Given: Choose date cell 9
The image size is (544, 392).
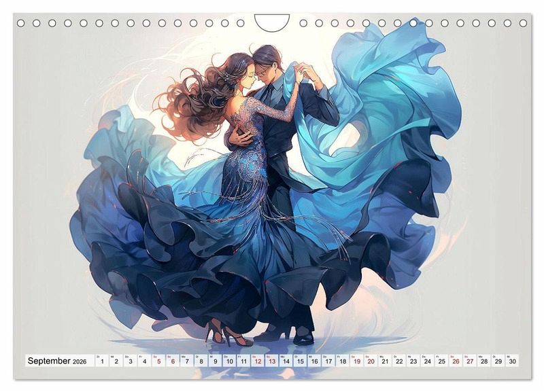Looking at the screenshot, I should point(215,361).
